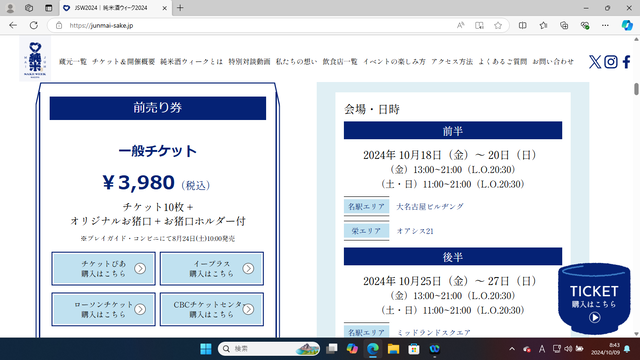Open the read aloud feature

460,25
